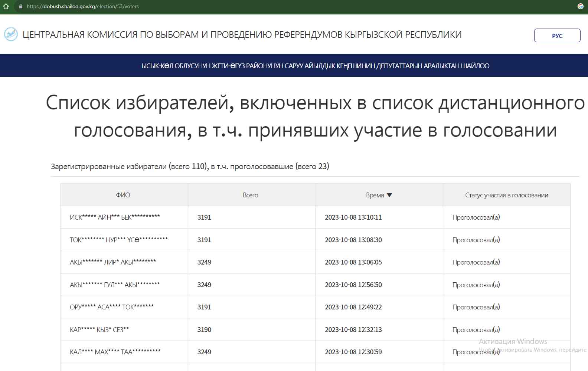
Task: Click the Ысык-Көл election title banner
Action: pos(315,66)
